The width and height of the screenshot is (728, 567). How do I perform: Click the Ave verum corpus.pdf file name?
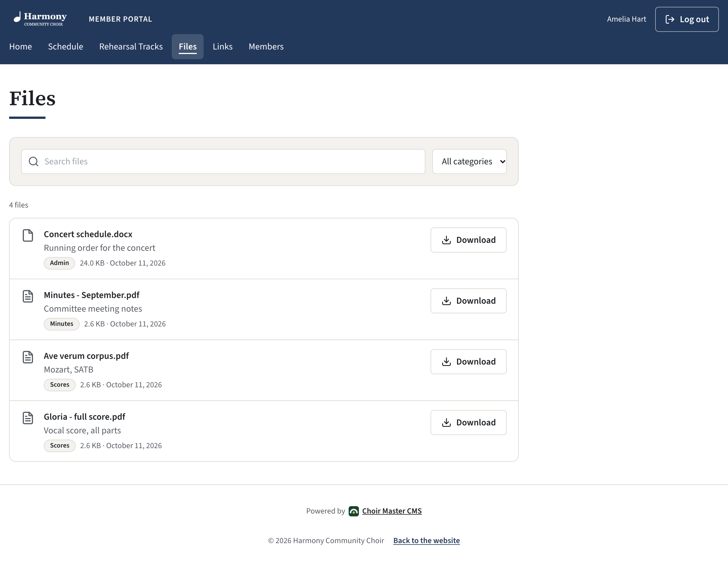coord(86,356)
